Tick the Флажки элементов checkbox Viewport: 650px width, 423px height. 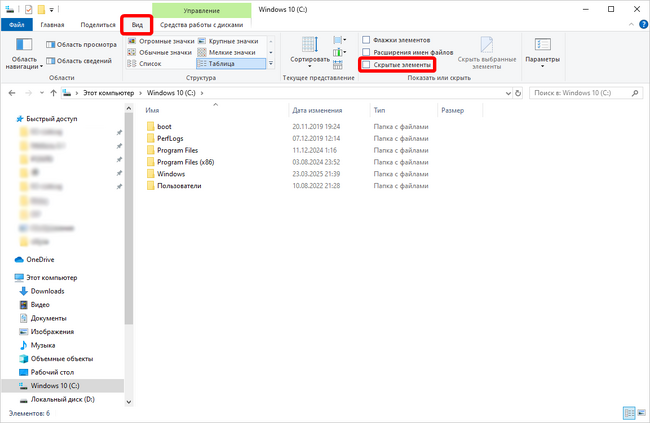[x=366, y=40]
